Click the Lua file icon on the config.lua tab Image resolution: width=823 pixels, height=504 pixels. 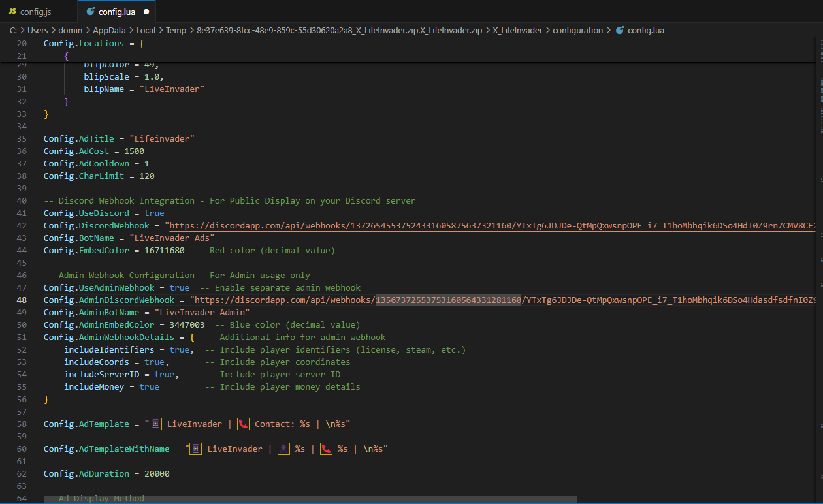(90, 12)
